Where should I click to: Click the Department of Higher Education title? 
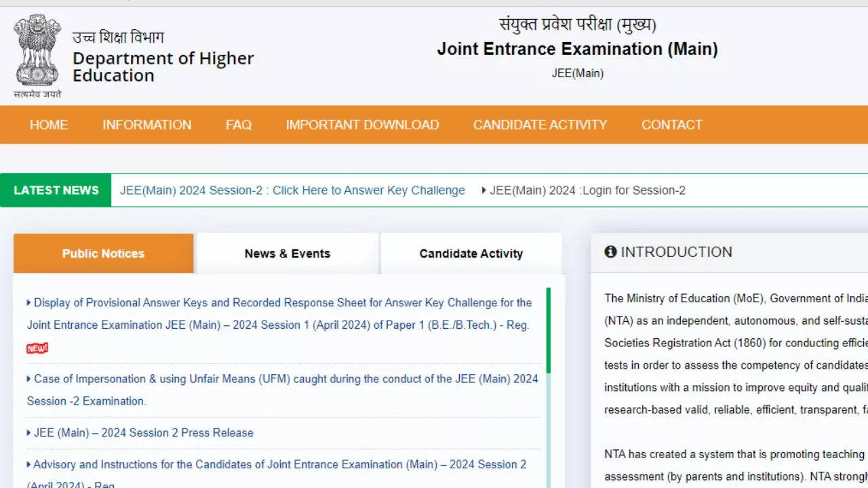(163, 66)
